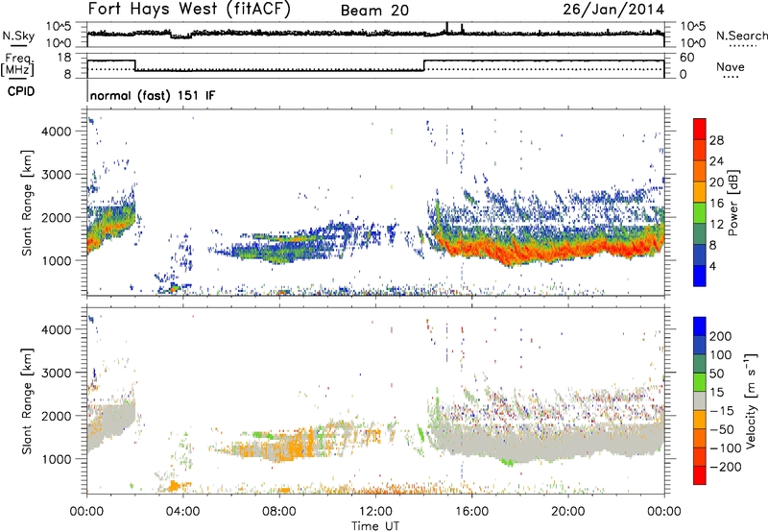Click the left '10^5' noise axis value

(59, 27)
